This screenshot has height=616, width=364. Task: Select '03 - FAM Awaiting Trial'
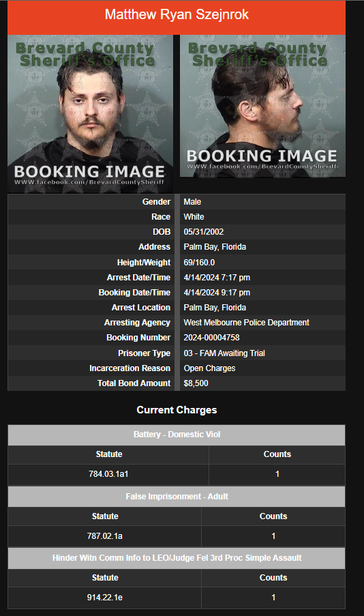(224, 353)
